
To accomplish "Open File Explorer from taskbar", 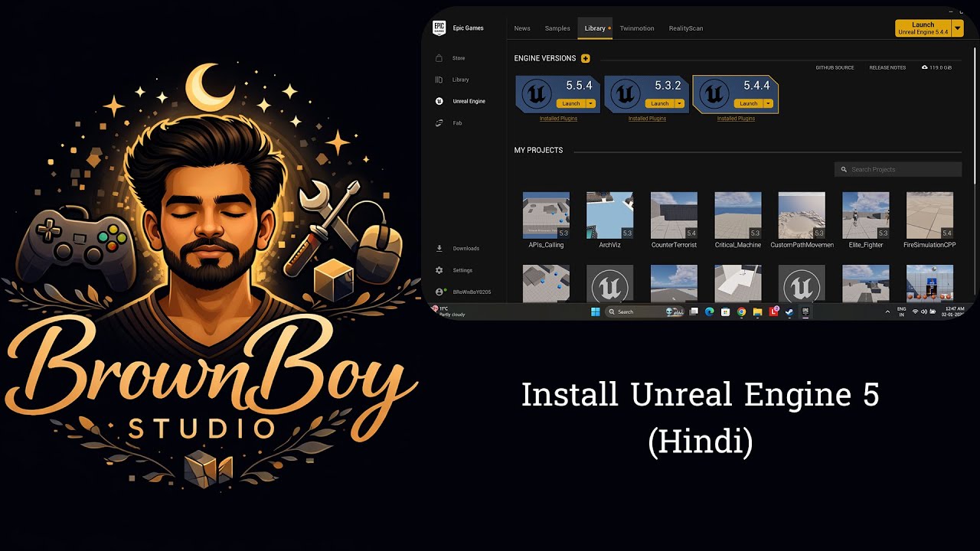I will click(x=757, y=311).
